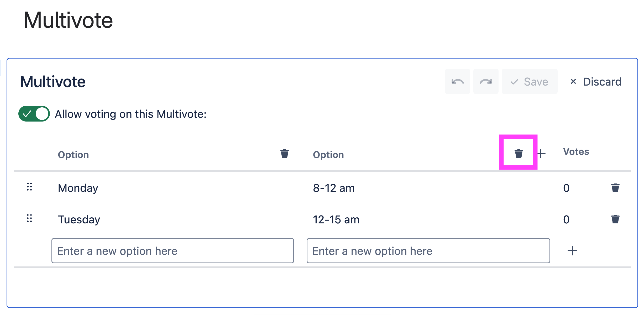Image resolution: width=644 pixels, height=315 pixels.
Task: Discard the Multivote edits
Action: (x=596, y=82)
